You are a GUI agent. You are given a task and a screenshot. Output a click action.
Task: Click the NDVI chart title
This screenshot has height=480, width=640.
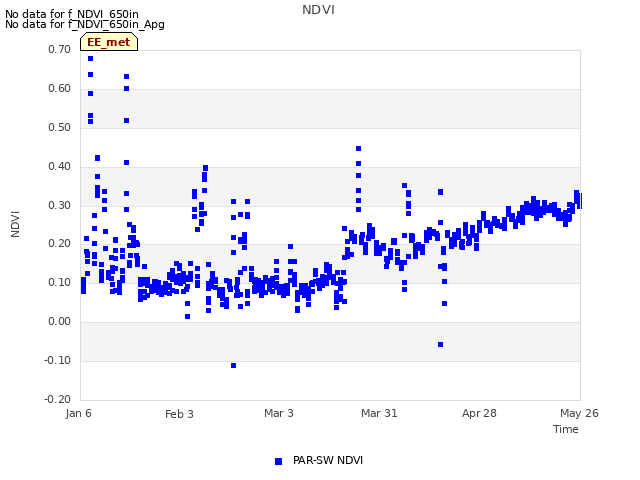pyautogui.click(x=318, y=10)
